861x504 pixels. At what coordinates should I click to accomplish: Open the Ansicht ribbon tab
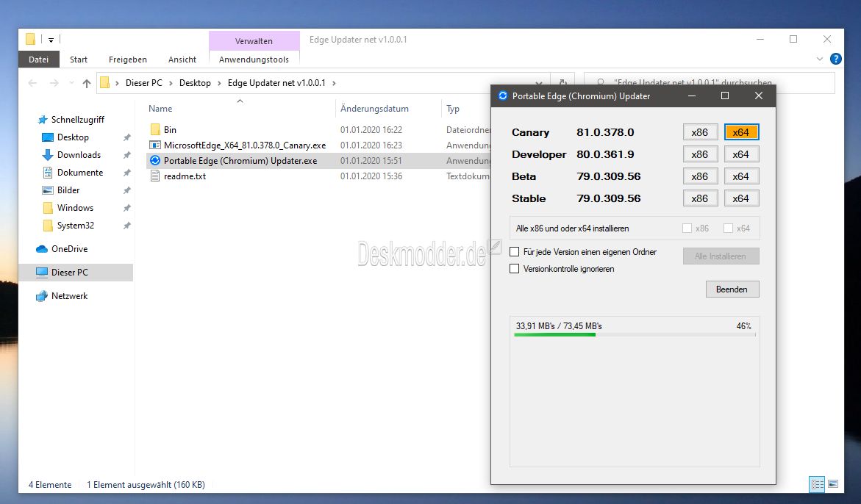[x=182, y=60]
